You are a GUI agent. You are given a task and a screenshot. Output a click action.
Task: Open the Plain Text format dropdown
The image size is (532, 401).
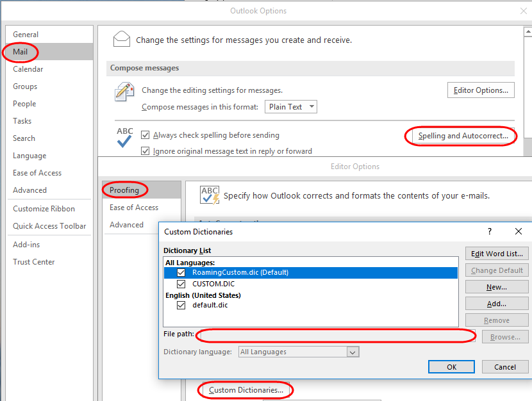click(291, 107)
